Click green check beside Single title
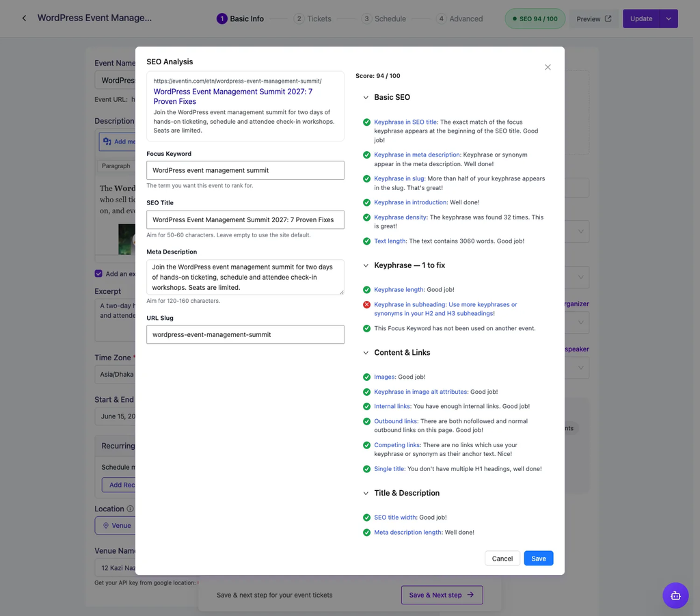 pyautogui.click(x=366, y=469)
